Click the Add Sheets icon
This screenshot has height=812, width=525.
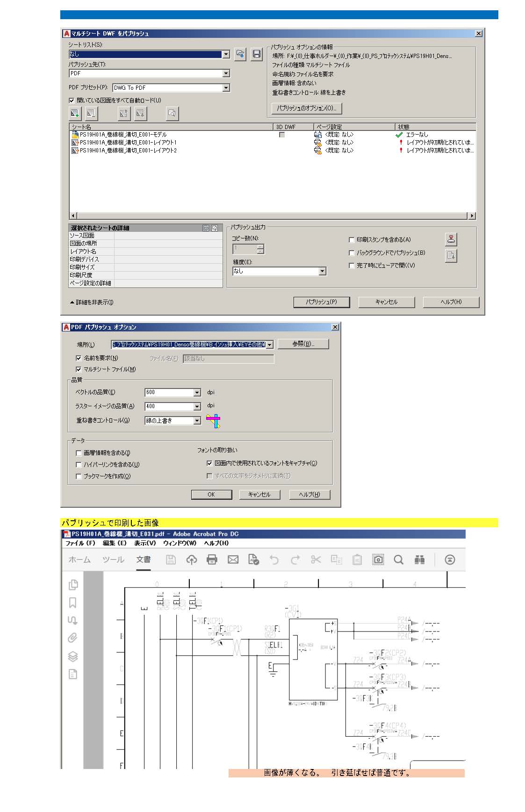(75, 113)
